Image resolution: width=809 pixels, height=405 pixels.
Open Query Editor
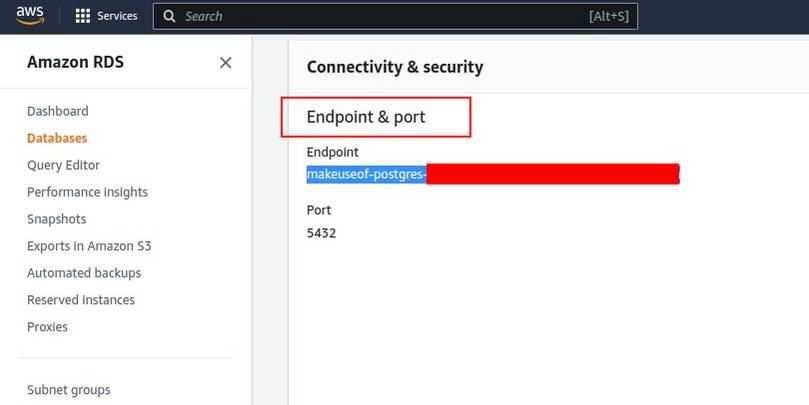tap(63, 165)
